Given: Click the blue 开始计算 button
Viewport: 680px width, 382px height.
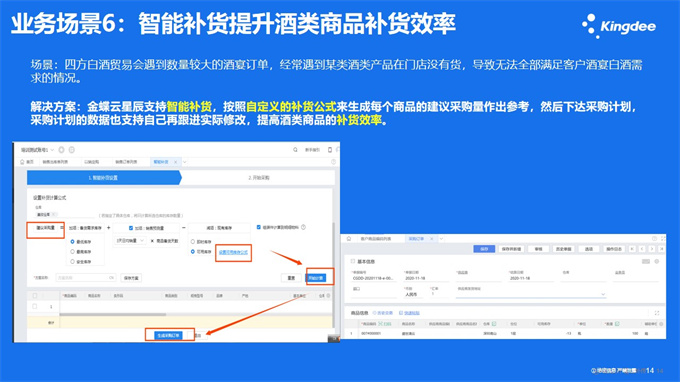Looking at the screenshot, I should (x=316, y=278).
